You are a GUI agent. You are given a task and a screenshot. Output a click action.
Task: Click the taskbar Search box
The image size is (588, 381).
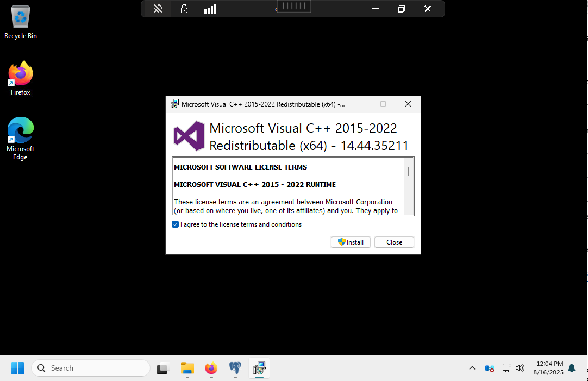click(x=91, y=368)
